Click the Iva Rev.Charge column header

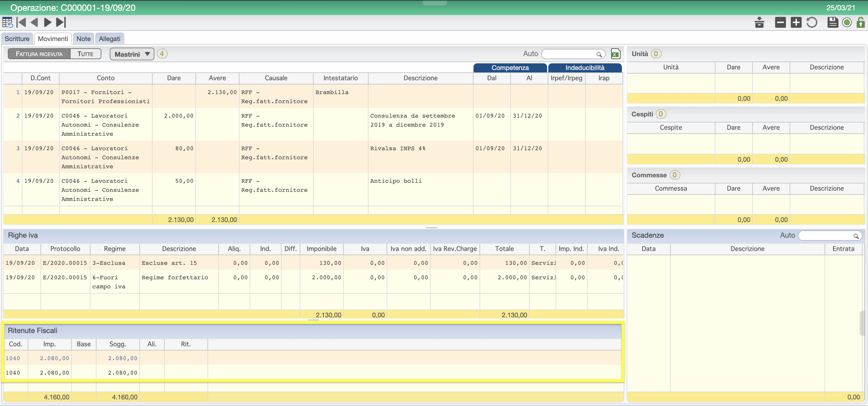click(x=455, y=249)
